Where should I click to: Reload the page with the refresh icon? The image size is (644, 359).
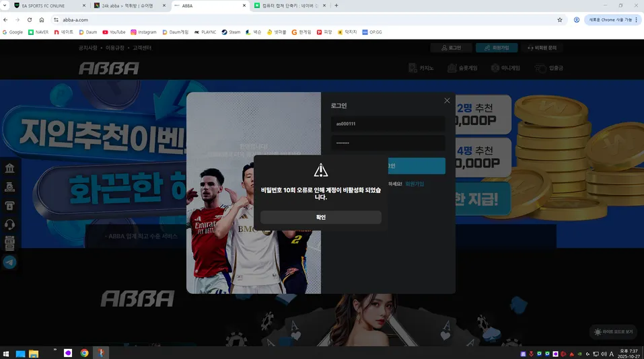[30, 19]
